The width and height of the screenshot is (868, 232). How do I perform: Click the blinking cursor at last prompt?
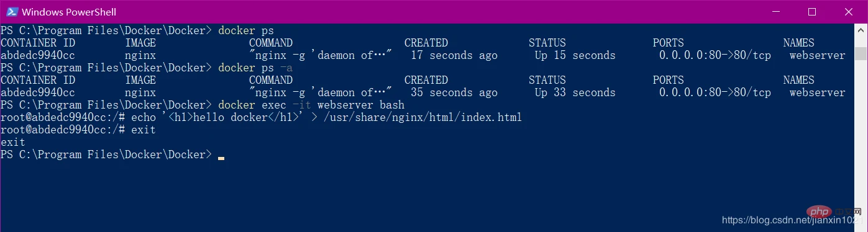click(x=221, y=158)
